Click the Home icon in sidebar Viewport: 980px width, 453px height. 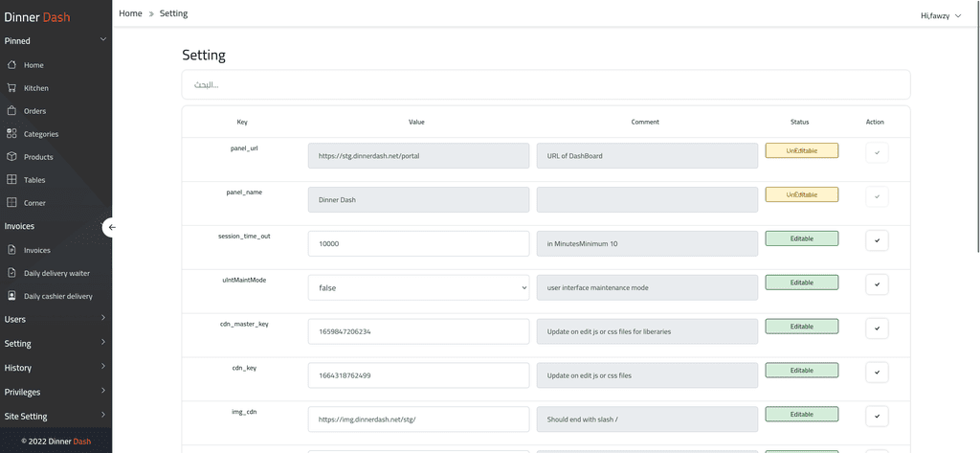(x=11, y=65)
